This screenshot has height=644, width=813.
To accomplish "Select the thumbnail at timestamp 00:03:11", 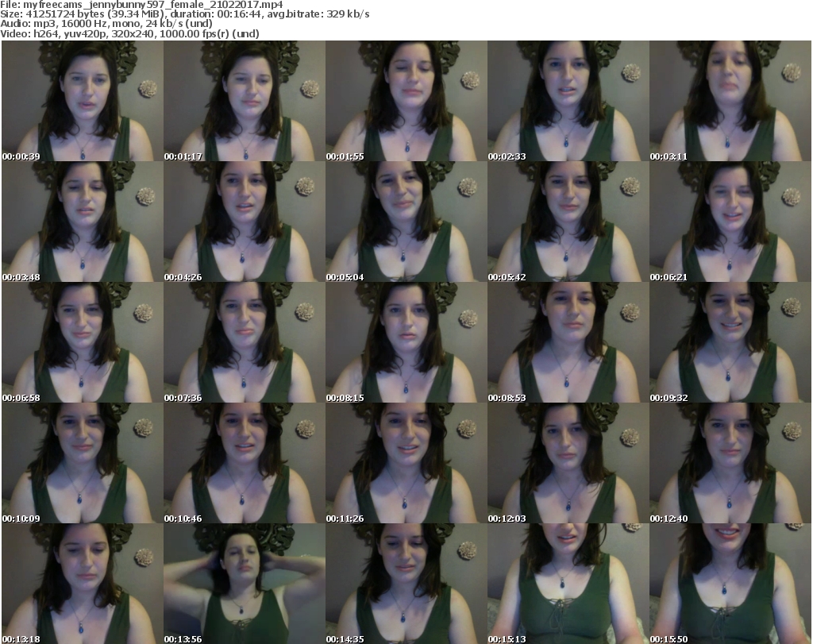I will (x=730, y=101).
